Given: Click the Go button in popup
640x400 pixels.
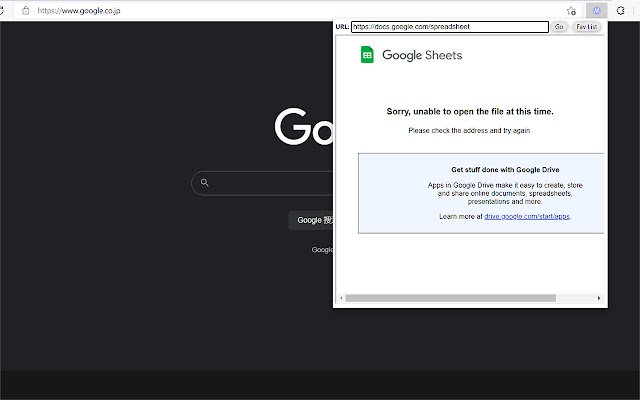Looking at the screenshot, I should 559,27.
